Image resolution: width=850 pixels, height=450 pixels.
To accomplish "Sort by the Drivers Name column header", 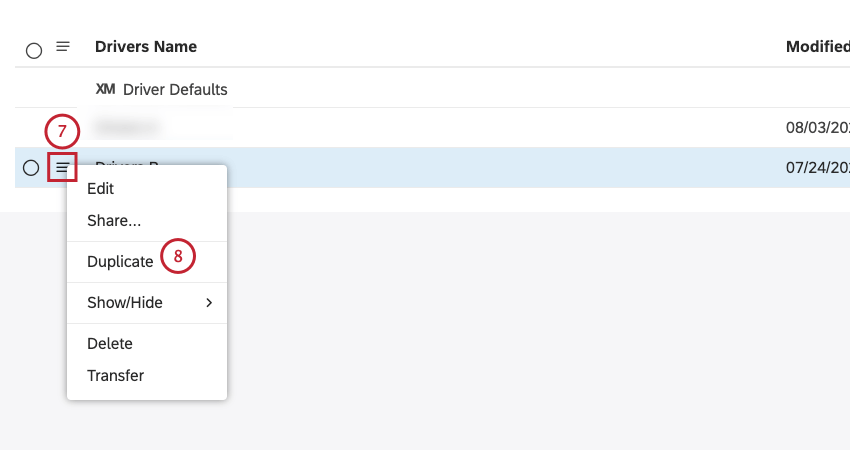I will tap(146, 47).
